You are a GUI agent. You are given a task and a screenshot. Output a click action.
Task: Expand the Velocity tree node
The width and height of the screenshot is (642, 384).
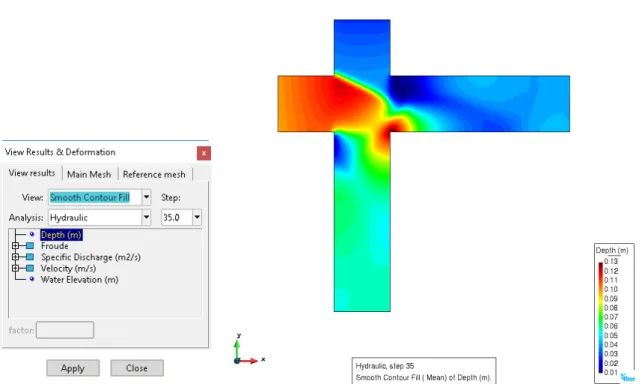click(x=16, y=269)
